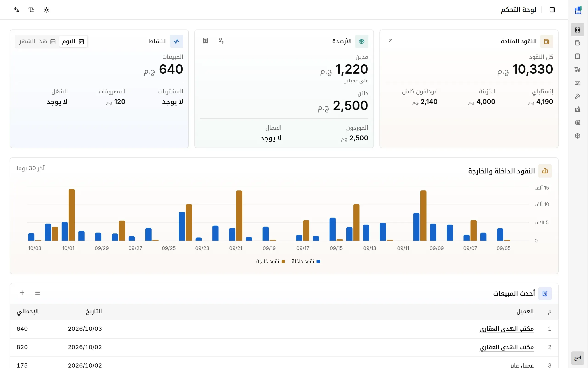Click the customer balances person-dollar icon
The height and width of the screenshot is (368, 588).
(x=221, y=41)
